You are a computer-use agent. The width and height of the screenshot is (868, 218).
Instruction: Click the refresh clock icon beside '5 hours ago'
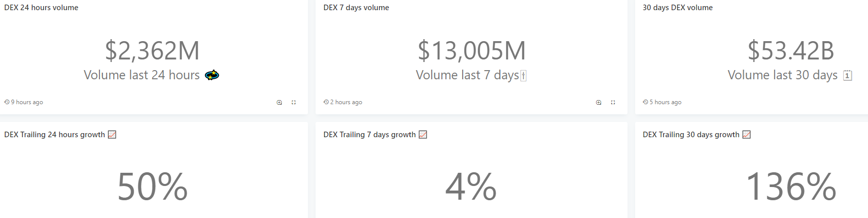point(645,102)
